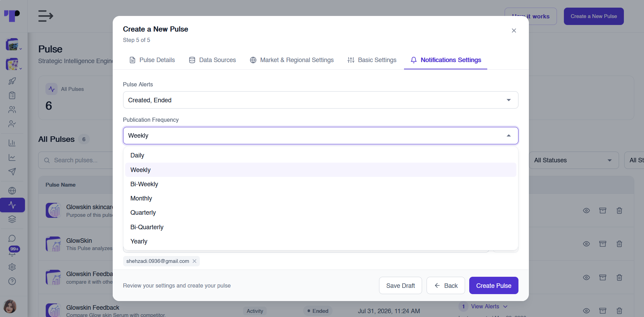Click the sidebar expand arrow menu icon
The height and width of the screenshot is (317, 644).
tap(45, 16)
